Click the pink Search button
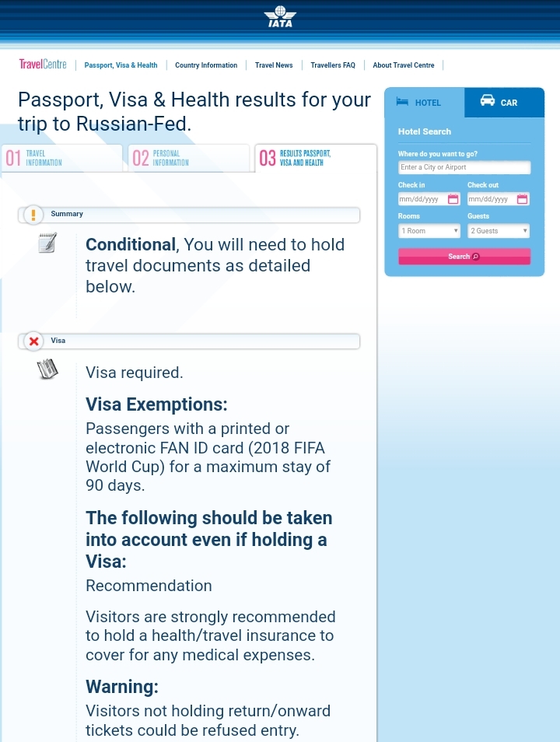 pos(464,257)
